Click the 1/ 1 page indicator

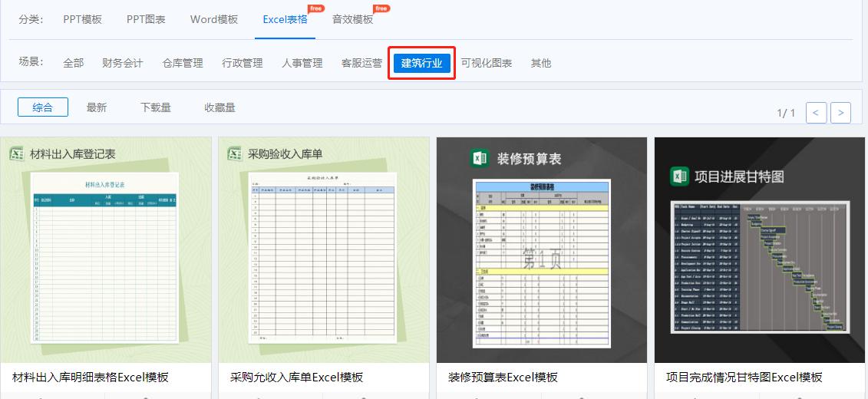pyautogui.click(x=786, y=113)
